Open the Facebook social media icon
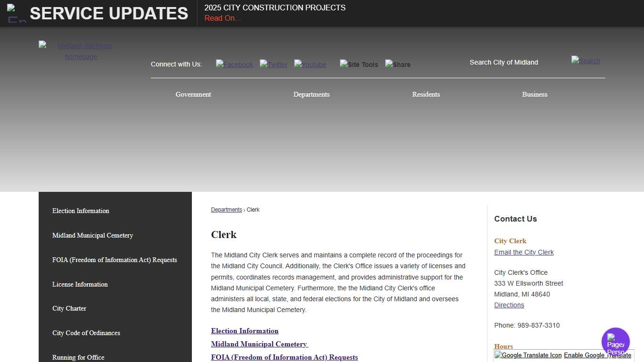644x362 pixels. 234,65
